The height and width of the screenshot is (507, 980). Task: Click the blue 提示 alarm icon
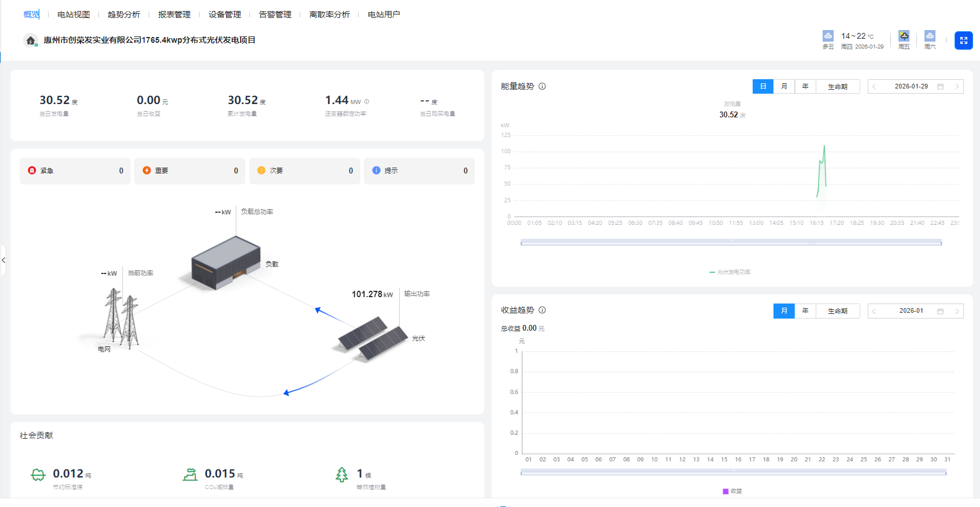pos(376,171)
